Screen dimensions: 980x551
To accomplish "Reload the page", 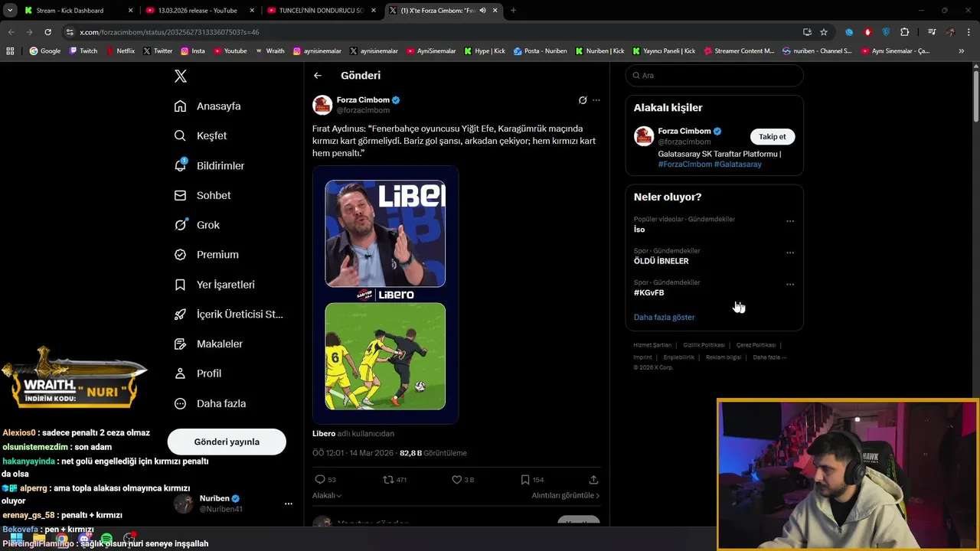I will [47, 32].
